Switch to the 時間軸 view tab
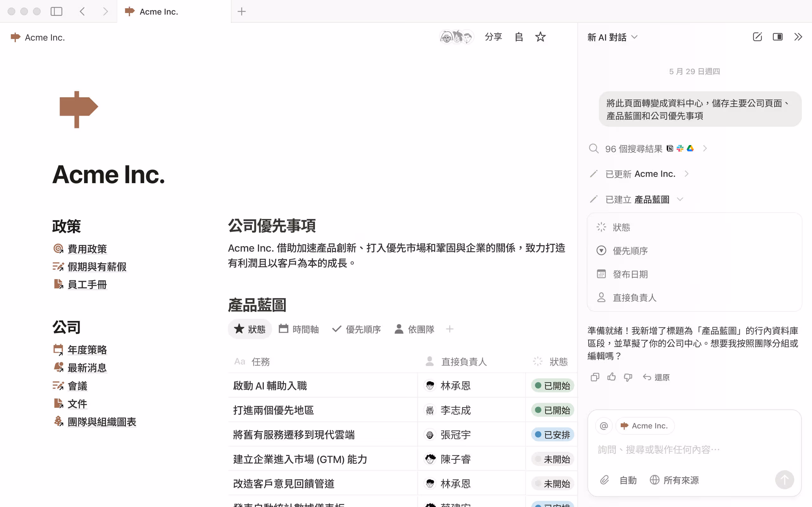812x507 pixels. point(298,329)
